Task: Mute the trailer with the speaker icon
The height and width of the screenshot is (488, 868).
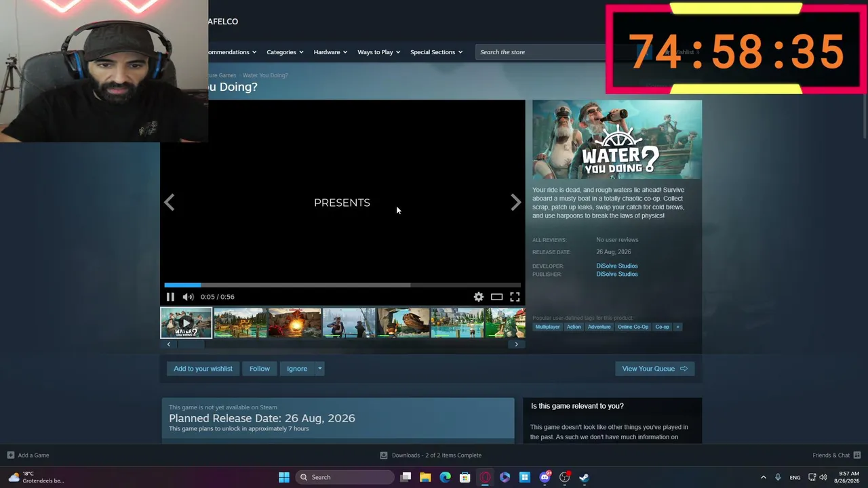Action: (188, 297)
